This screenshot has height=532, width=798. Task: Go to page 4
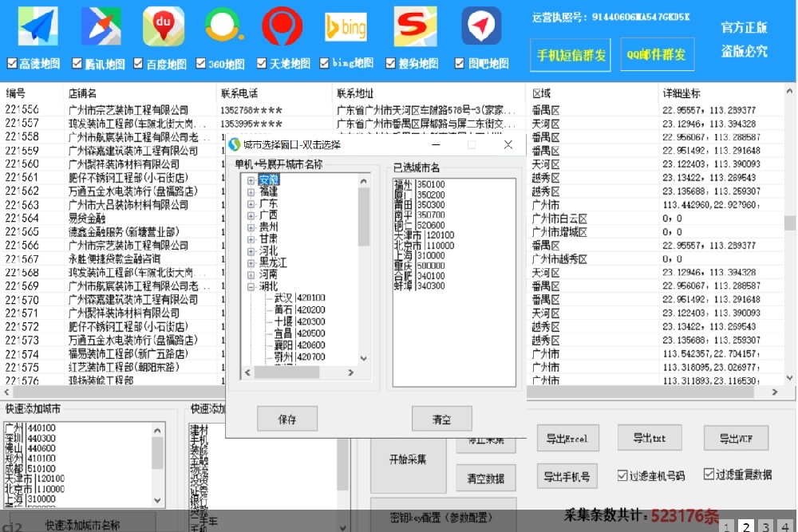tap(785, 527)
